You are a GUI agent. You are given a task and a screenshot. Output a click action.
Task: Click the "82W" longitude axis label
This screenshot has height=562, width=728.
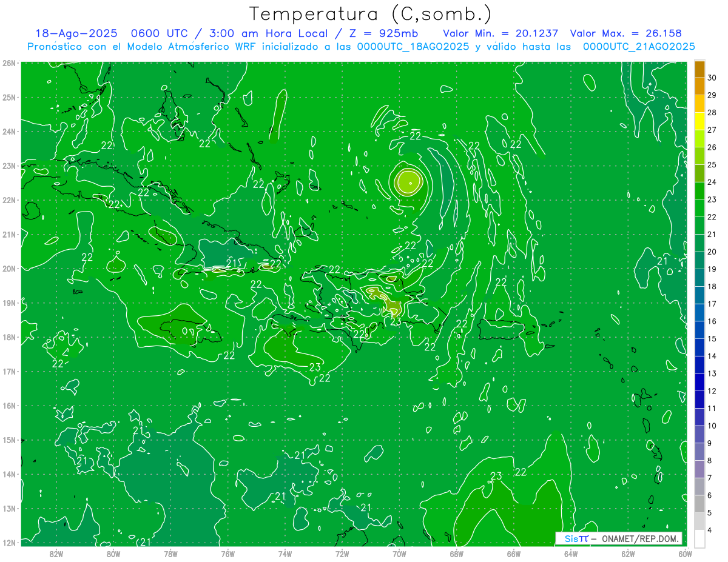pyautogui.click(x=56, y=554)
